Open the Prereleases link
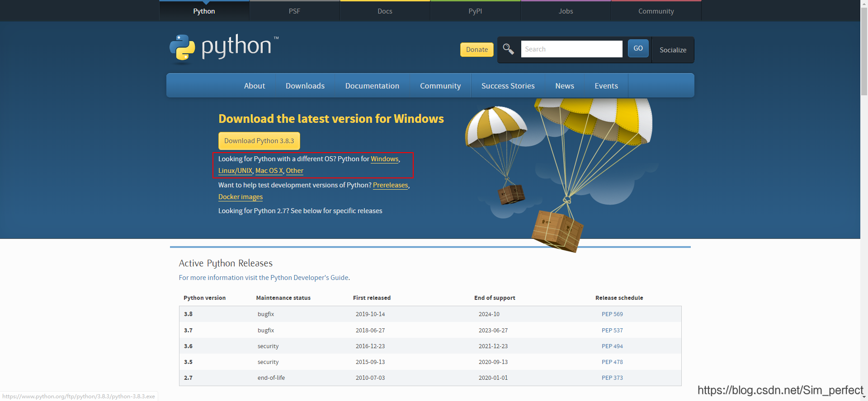This screenshot has width=868, height=401. click(391, 185)
